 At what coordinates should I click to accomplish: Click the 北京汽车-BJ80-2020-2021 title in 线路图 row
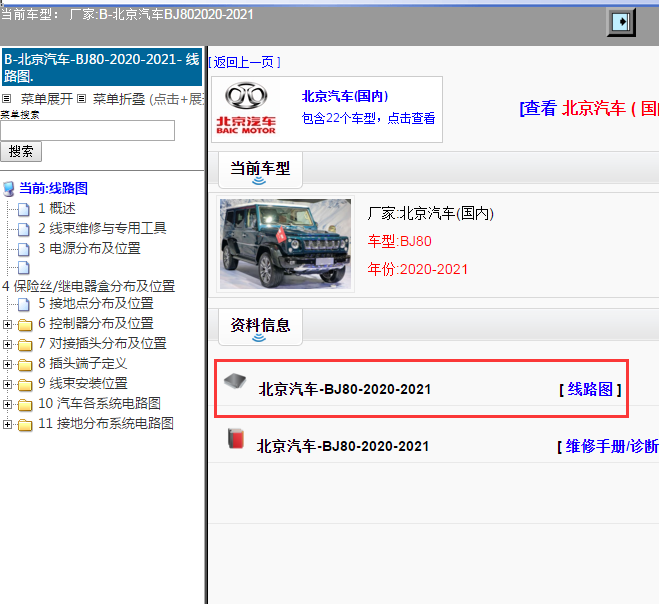pyautogui.click(x=345, y=389)
